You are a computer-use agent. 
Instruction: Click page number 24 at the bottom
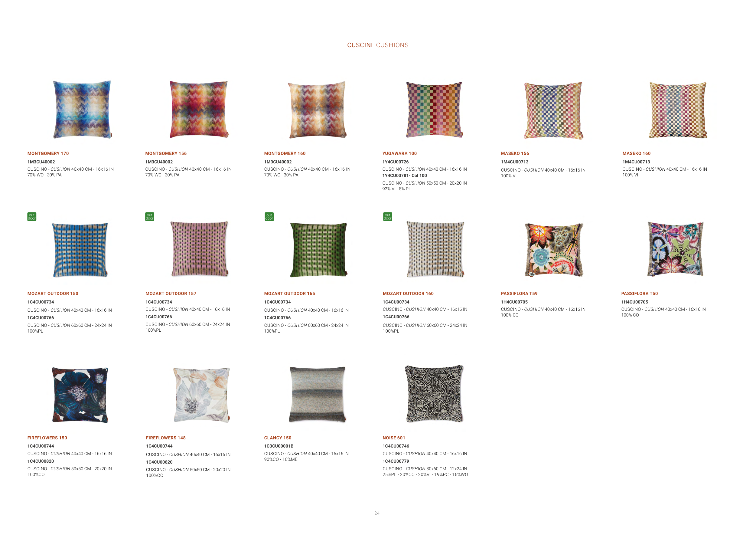377,513
